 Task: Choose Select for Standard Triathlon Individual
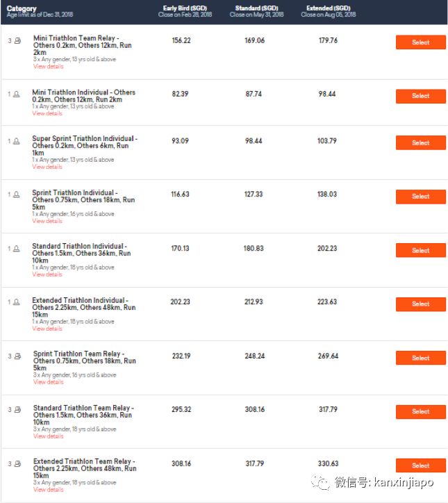pyautogui.click(x=420, y=250)
